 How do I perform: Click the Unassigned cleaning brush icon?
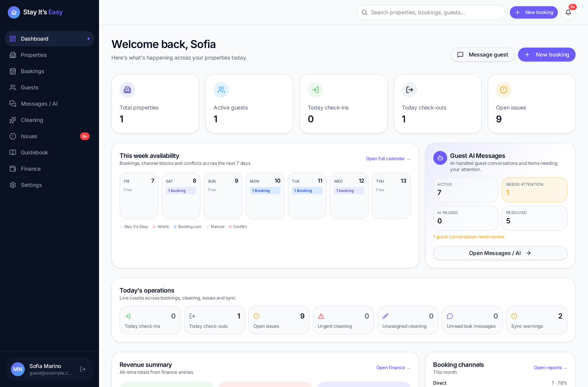[x=385, y=316]
